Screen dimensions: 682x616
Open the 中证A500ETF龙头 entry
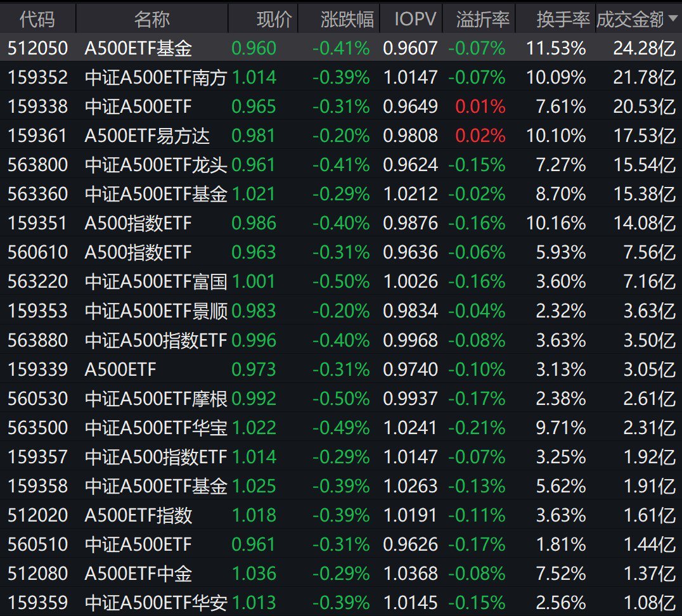click(155, 165)
